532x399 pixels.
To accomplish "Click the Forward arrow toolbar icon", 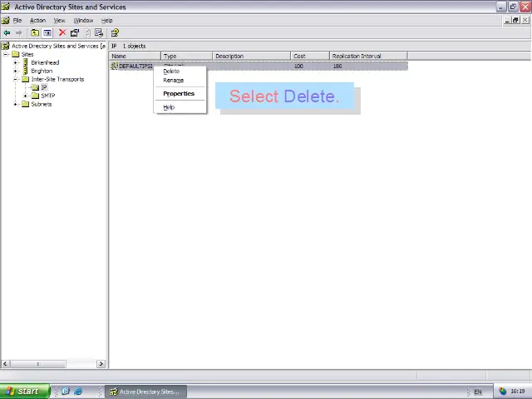I will tap(18, 33).
